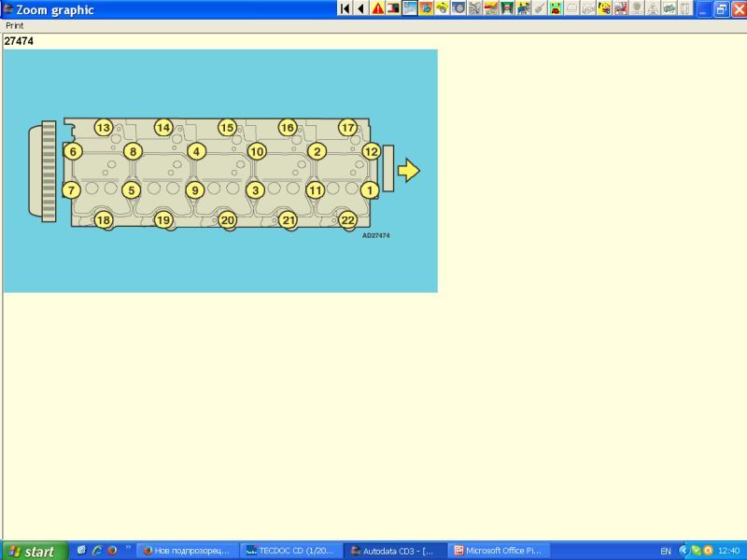Image resolution: width=747 pixels, height=560 pixels.
Task: Click bolt number 13 on the diagram
Action: 104,128
